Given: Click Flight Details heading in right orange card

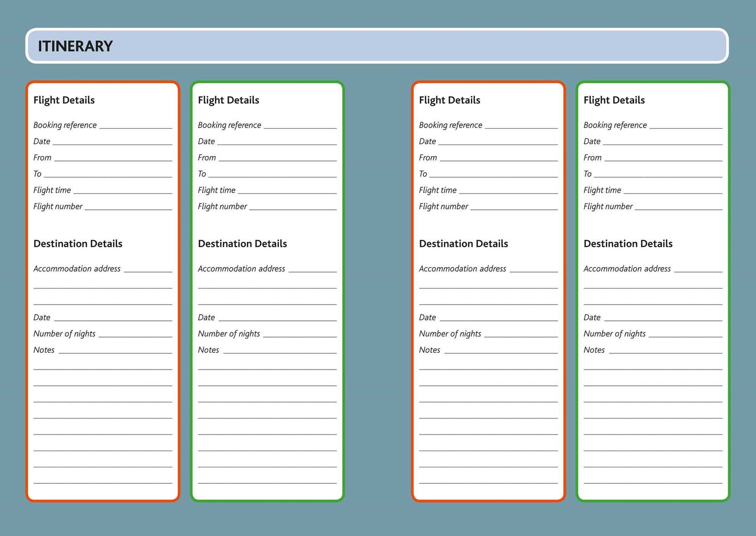Looking at the screenshot, I should 449,100.
